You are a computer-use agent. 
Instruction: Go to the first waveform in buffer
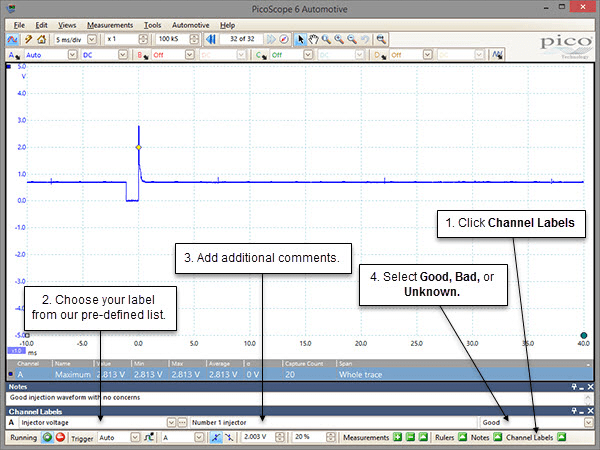(x=210, y=39)
